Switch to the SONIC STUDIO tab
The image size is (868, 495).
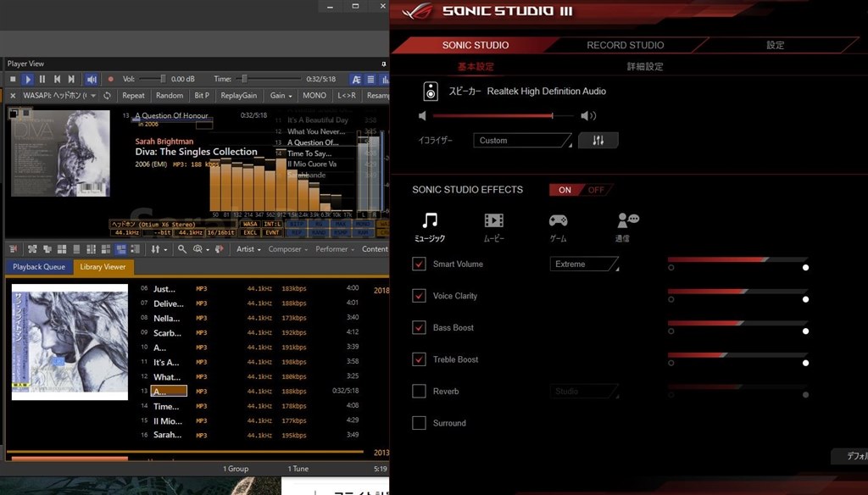tap(476, 46)
